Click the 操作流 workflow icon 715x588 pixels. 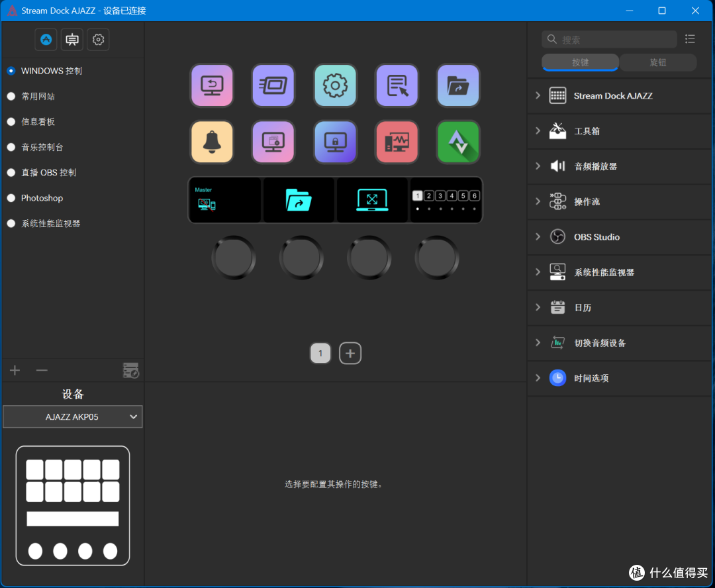pos(557,201)
